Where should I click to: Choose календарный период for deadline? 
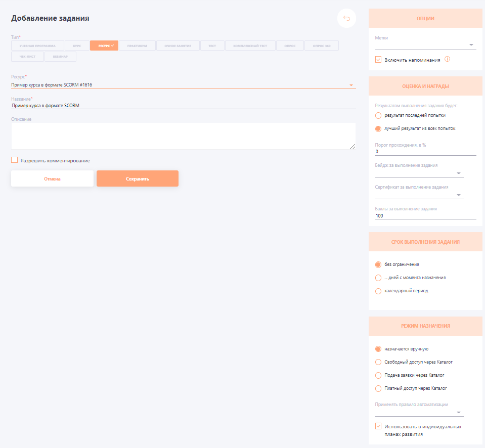click(378, 291)
